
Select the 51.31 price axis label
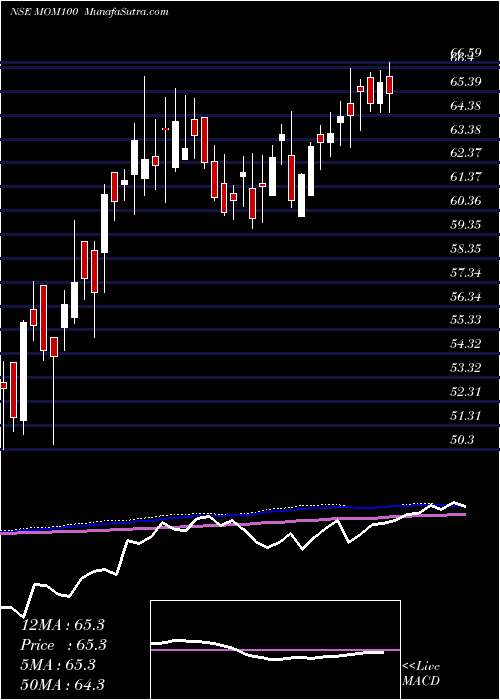point(466,416)
